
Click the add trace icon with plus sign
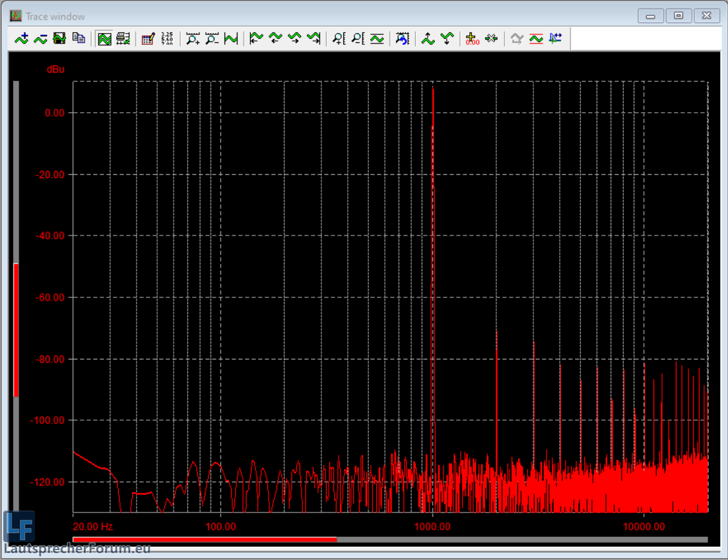tap(22, 39)
